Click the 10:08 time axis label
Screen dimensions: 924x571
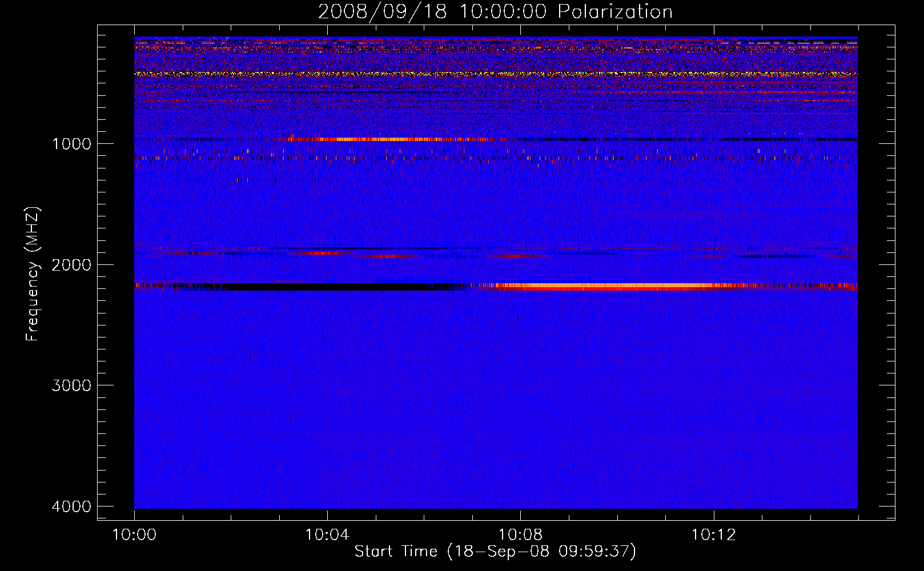520,535
